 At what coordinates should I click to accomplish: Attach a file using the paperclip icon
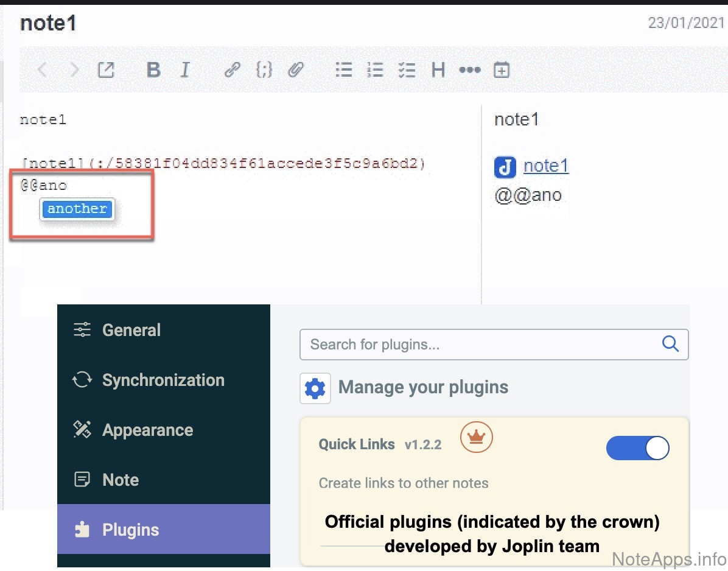(296, 70)
